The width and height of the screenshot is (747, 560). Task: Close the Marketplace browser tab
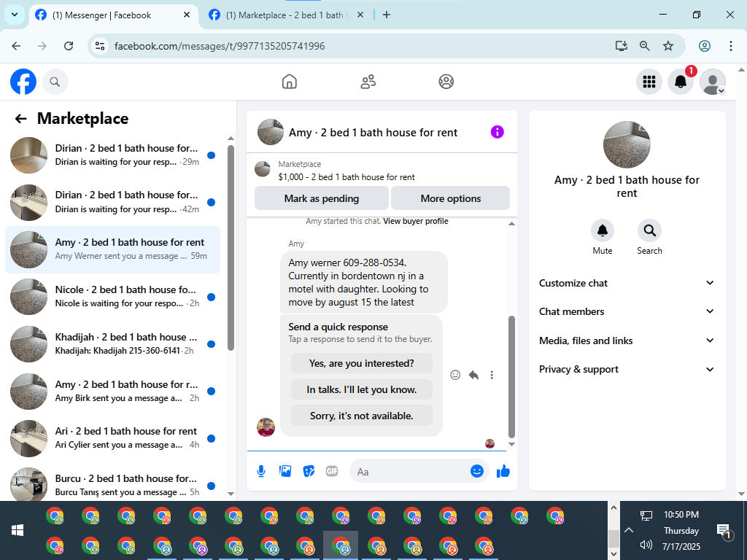coord(360,15)
